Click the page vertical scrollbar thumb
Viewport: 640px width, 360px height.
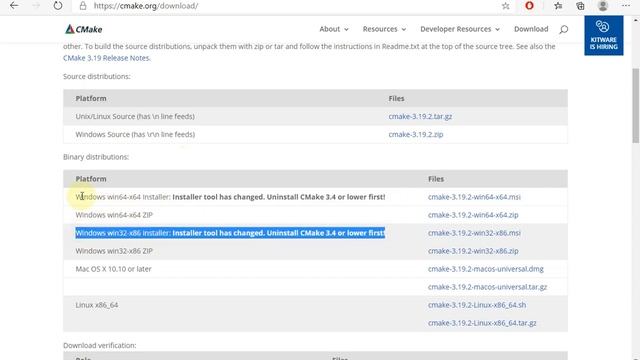[636, 105]
